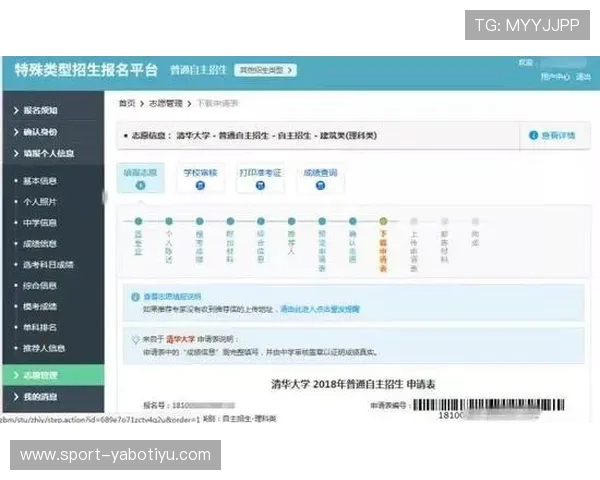Switch to the 成绩查询 stage tab

[320, 178]
